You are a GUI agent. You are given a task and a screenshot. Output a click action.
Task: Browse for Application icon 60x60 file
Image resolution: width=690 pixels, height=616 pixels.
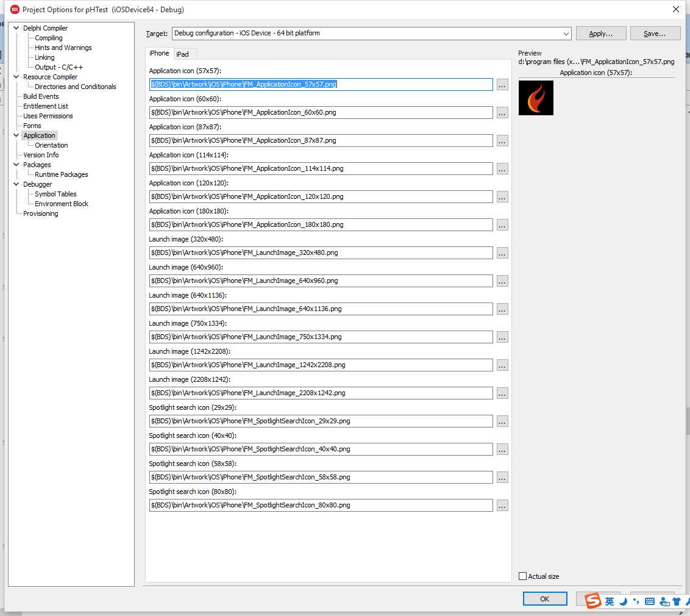tap(502, 113)
